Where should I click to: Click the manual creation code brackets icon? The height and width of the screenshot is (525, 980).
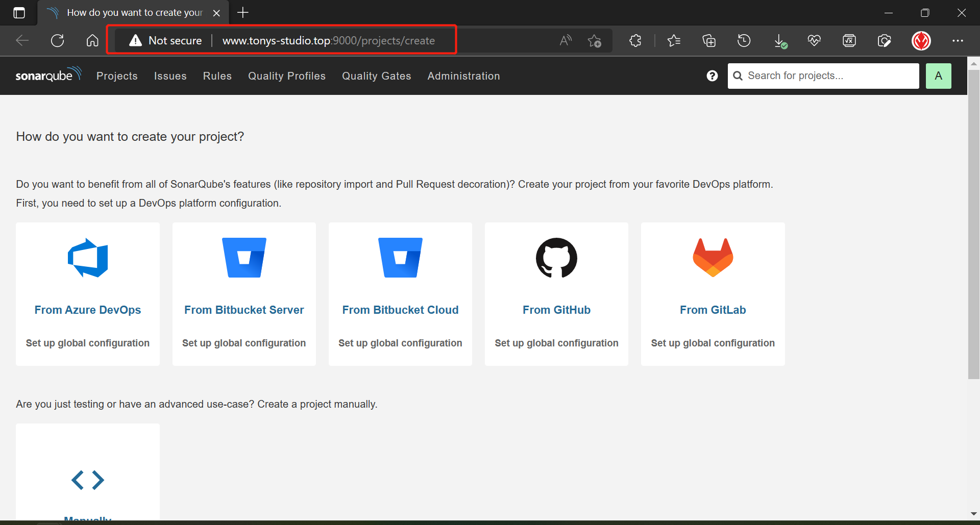pyautogui.click(x=88, y=480)
